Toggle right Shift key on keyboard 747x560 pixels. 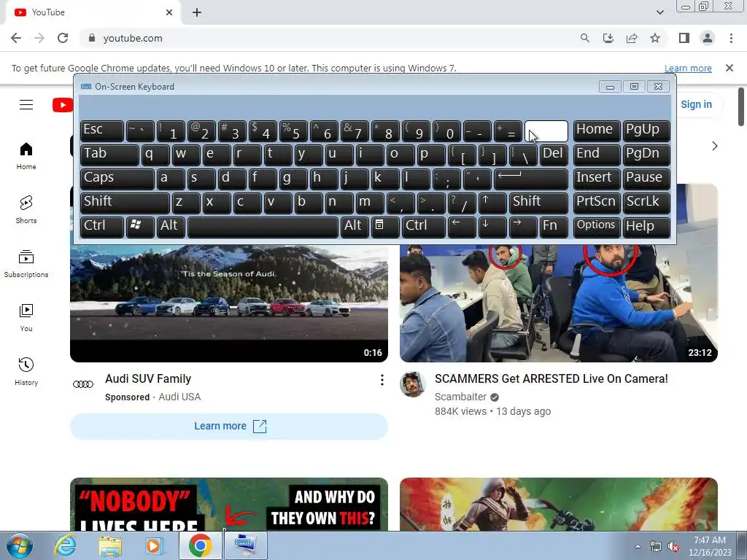point(538,203)
